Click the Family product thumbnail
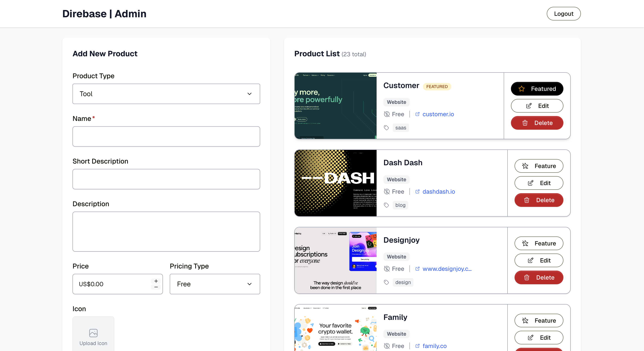This screenshot has width=644, height=351. click(335, 328)
